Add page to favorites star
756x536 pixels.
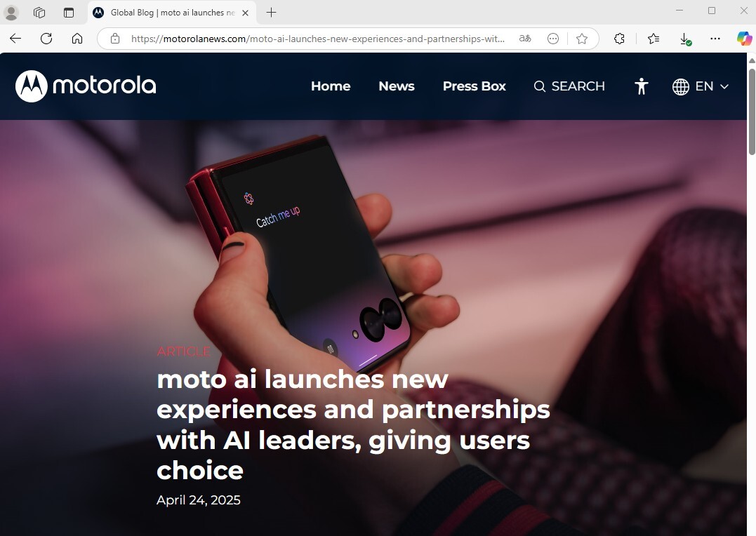[582, 39]
